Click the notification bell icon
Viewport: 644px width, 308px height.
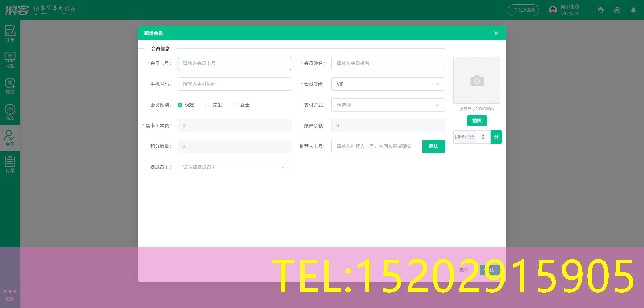(x=633, y=10)
